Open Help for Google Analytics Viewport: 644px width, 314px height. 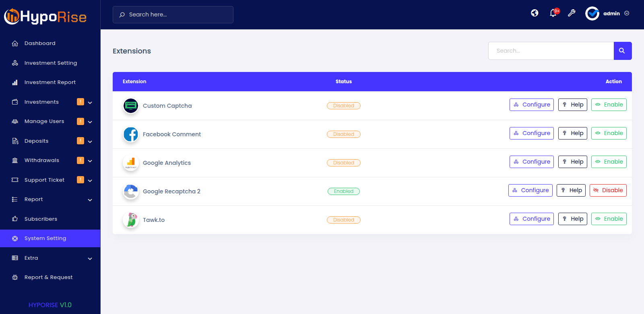pos(572,162)
